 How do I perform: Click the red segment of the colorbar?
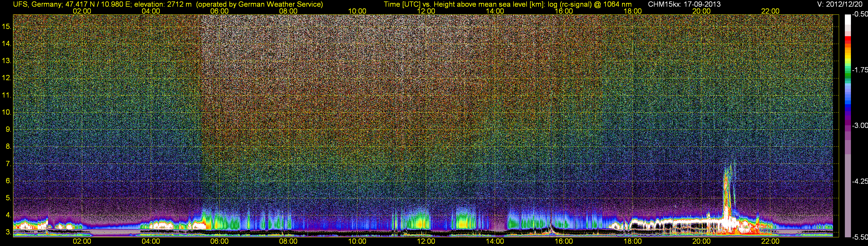(847, 39)
